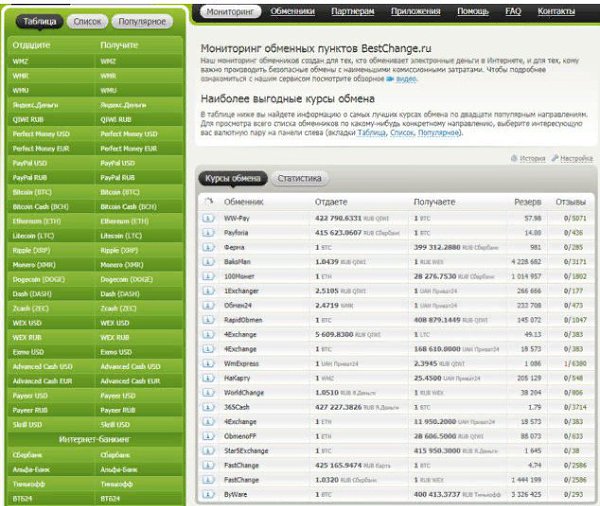This screenshot has height=506, width=600.
Task: Click the Таблица link in description
Action: [x=372, y=133]
